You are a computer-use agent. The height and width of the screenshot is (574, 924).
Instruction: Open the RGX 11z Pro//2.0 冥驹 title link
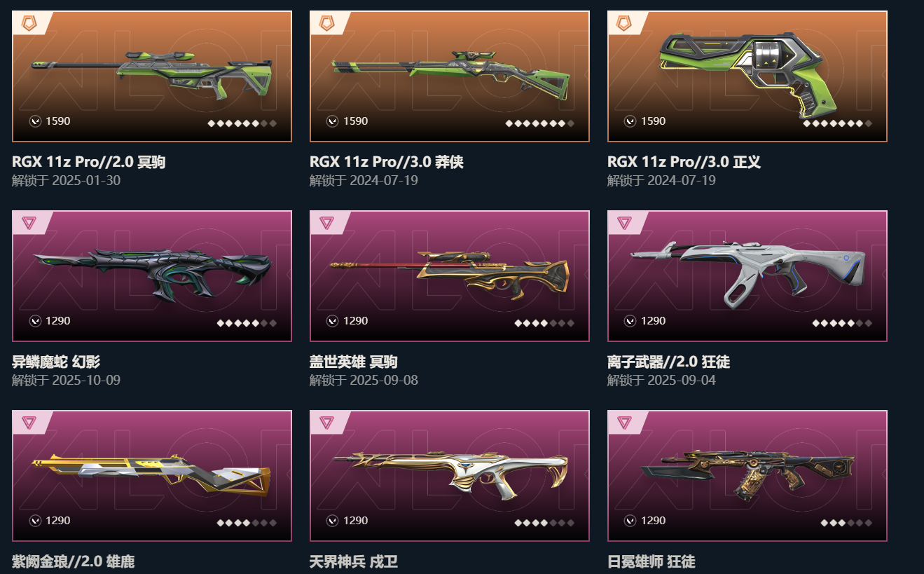[x=89, y=163]
